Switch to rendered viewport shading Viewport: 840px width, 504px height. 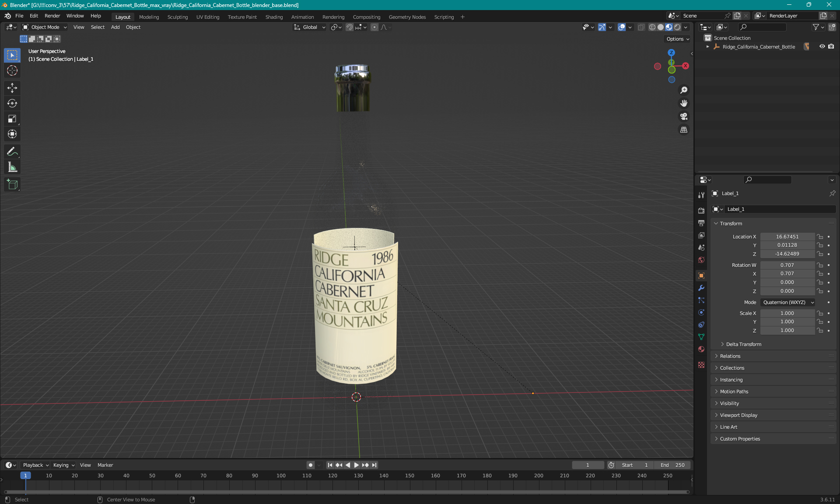[677, 27]
